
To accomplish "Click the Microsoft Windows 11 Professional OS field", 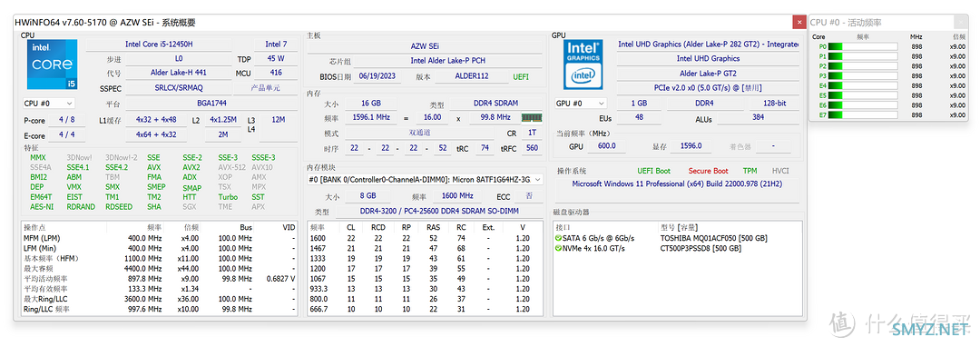I will click(677, 183).
